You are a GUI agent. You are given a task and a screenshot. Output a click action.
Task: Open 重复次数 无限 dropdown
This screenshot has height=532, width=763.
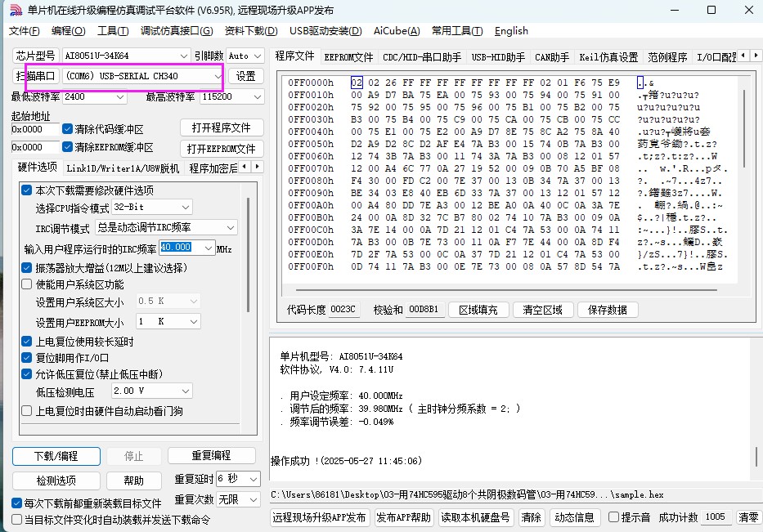(239, 499)
